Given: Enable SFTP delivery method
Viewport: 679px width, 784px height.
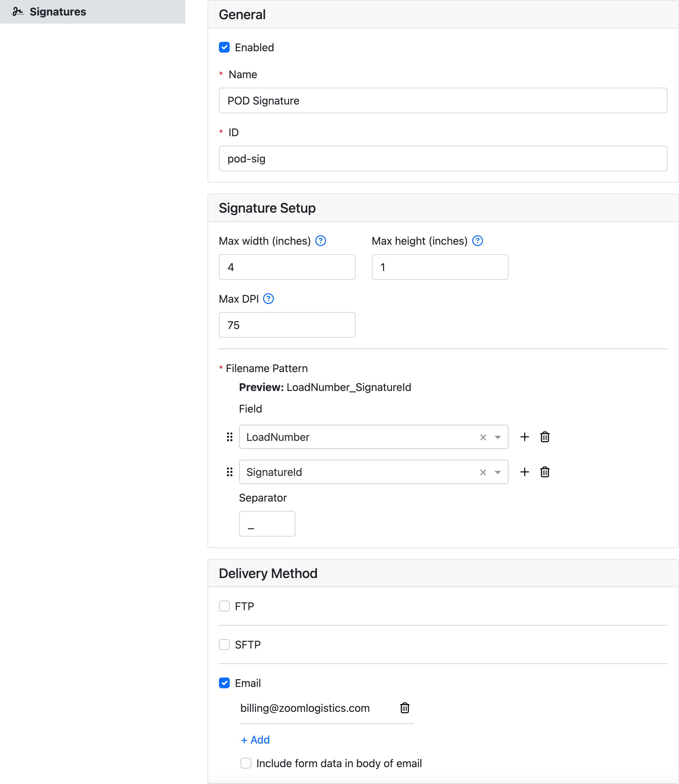Looking at the screenshot, I should tap(224, 644).
